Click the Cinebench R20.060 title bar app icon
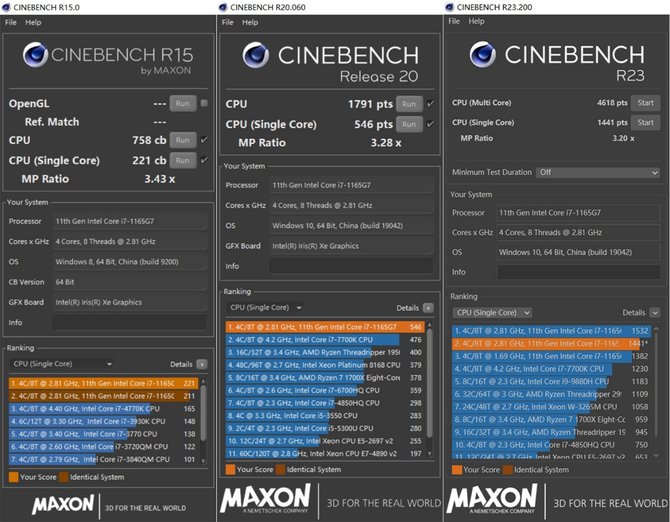Viewport: 670px width, 522px height. [x=223, y=7]
